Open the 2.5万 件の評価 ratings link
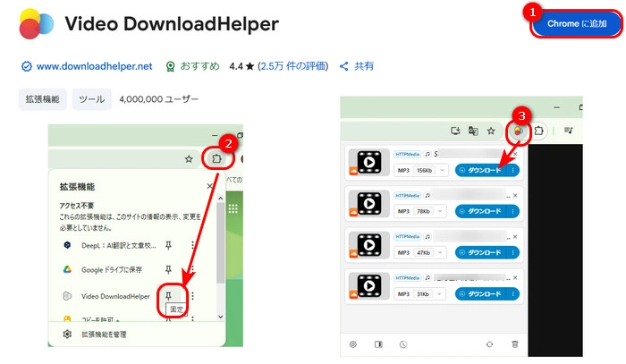Screen dimensions: 626x364 293,66
